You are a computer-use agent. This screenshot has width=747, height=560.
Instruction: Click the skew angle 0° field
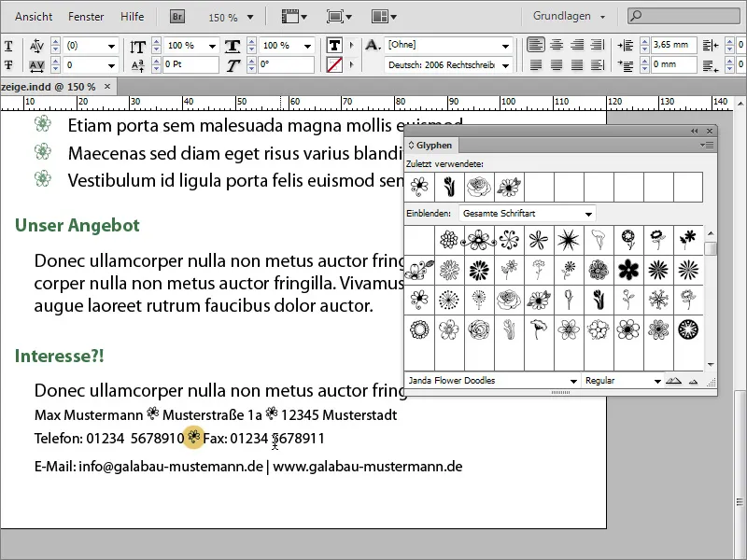tap(286, 64)
